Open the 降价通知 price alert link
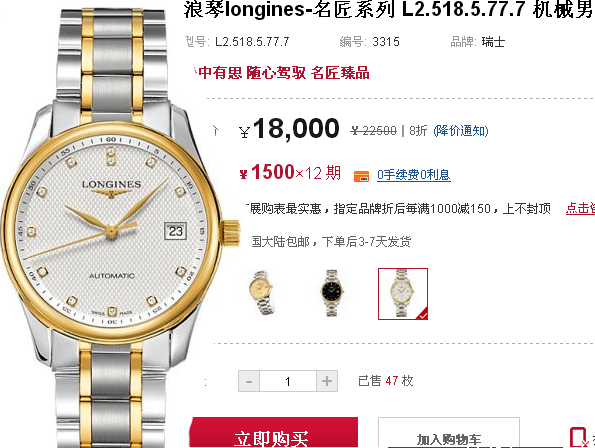Image resolution: width=595 pixels, height=448 pixels. [461, 131]
